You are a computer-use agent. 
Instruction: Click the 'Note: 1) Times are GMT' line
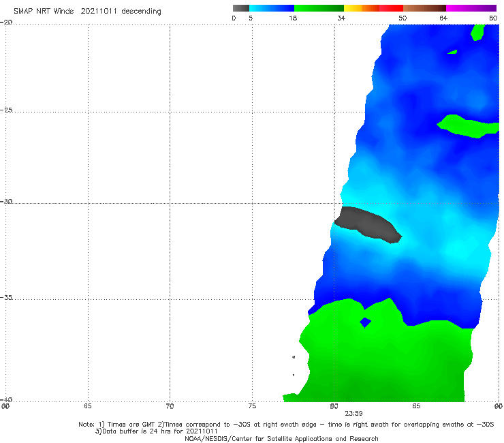[286, 425]
